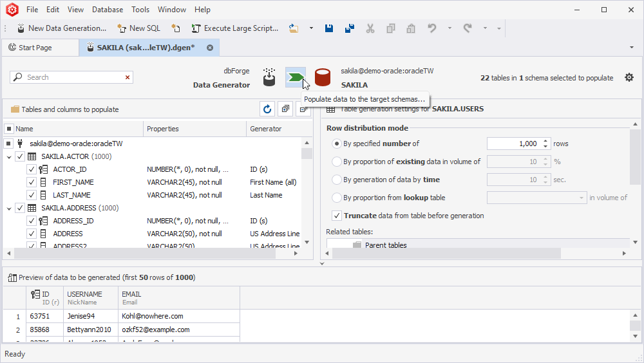This screenshot has height=363, width=644.
Task: Open the Window menu
Action: click(172, 10)
